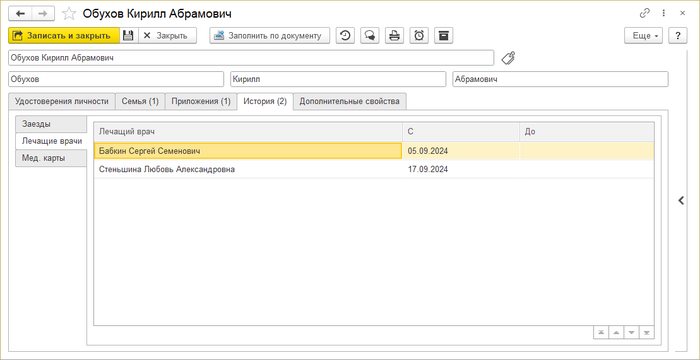Open Дополнительные свойства tab

(350, 101)
